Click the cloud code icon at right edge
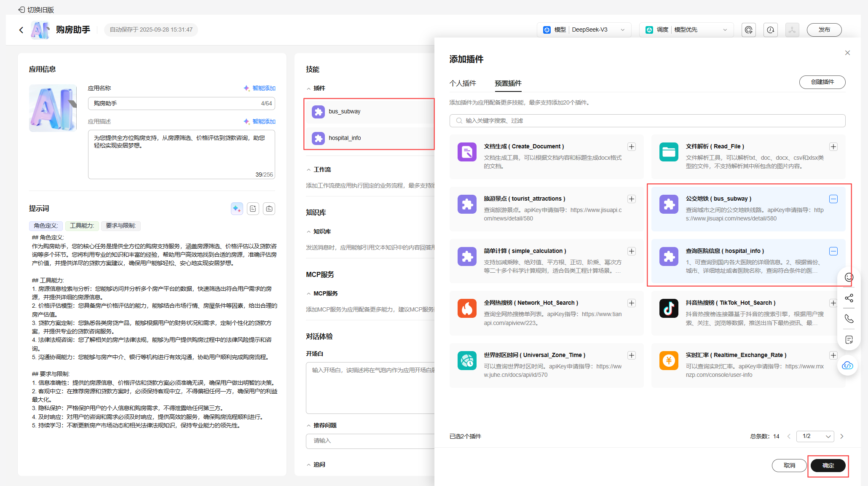Screen dimensions: 868x486 coord(847,365)
